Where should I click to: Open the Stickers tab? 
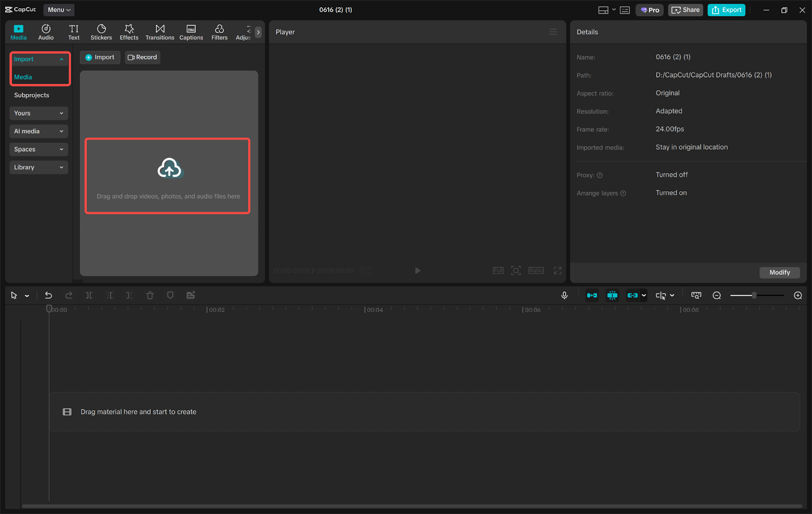pyautogui.click(x=101, y=32)
